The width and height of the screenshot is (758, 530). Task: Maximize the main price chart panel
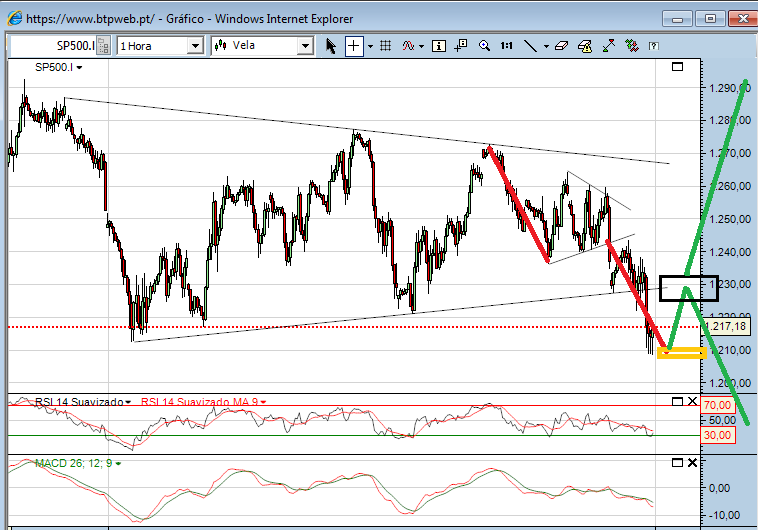click(677, 67)
